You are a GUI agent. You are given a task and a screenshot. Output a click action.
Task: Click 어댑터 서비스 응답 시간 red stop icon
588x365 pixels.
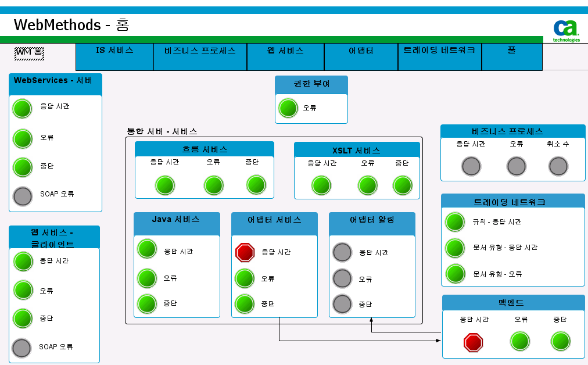(245, 252)
